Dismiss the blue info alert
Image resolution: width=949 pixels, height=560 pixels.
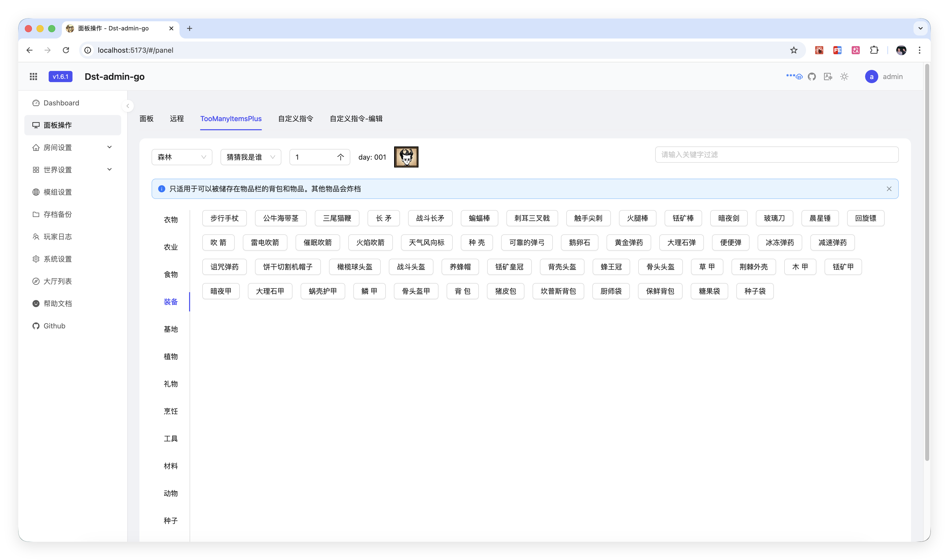(889, 189)
